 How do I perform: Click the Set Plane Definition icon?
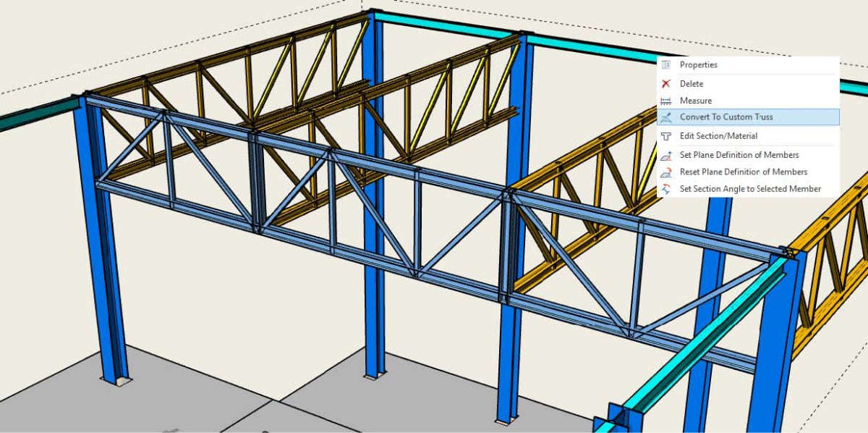point(667,155)
